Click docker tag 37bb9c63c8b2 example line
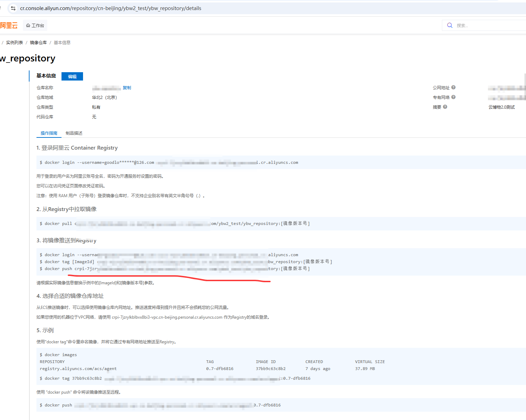The image size is (526, 420). [175, 378]
